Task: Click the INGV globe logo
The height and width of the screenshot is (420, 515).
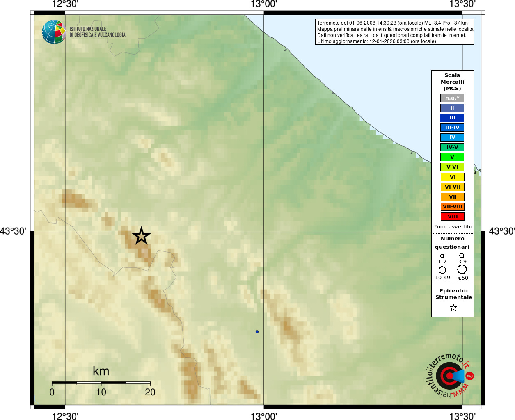Action: (x=54, y=32)
